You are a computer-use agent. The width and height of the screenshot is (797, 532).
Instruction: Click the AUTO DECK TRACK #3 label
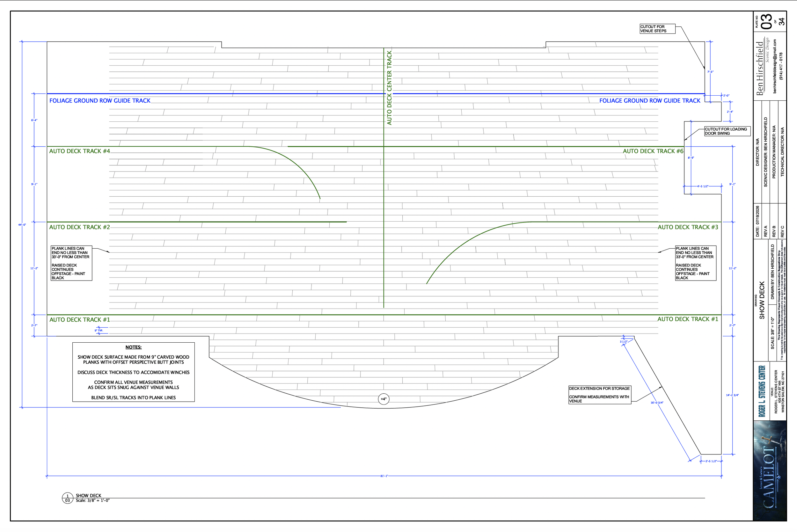pos(688,227)
